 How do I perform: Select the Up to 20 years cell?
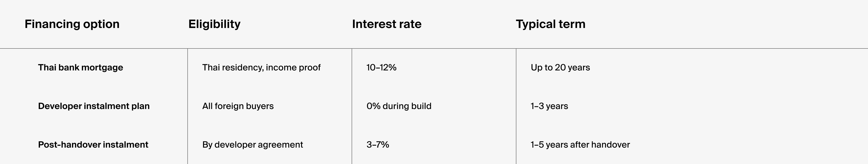pos(560,68)
